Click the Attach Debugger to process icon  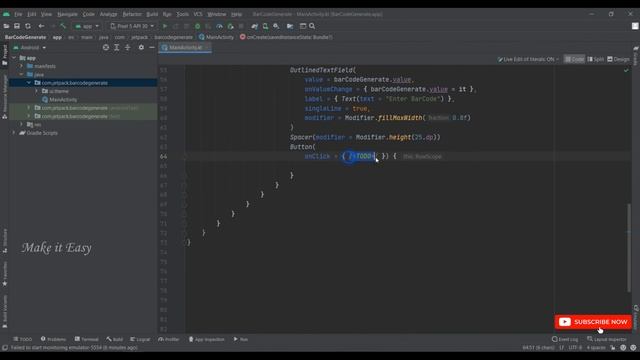tap(231, 26)
